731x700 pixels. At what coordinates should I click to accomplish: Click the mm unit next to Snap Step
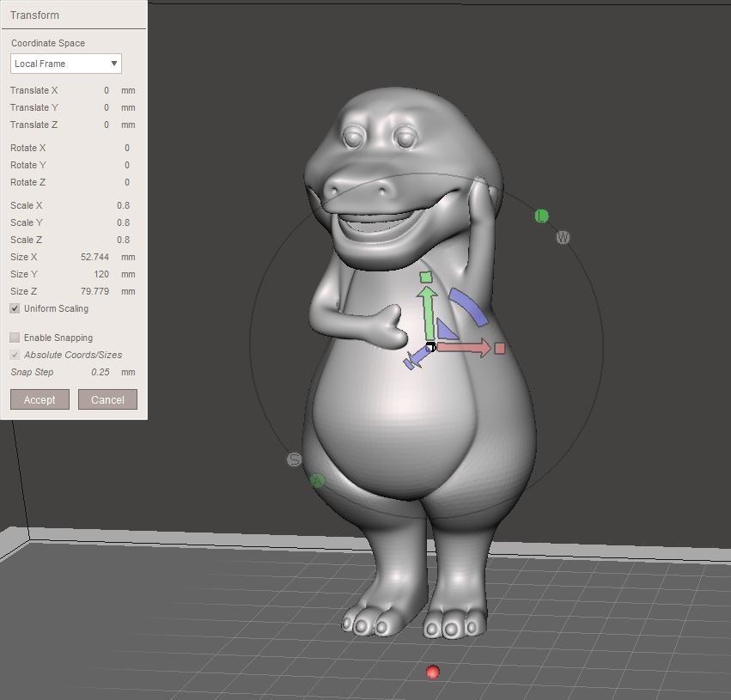128,373
